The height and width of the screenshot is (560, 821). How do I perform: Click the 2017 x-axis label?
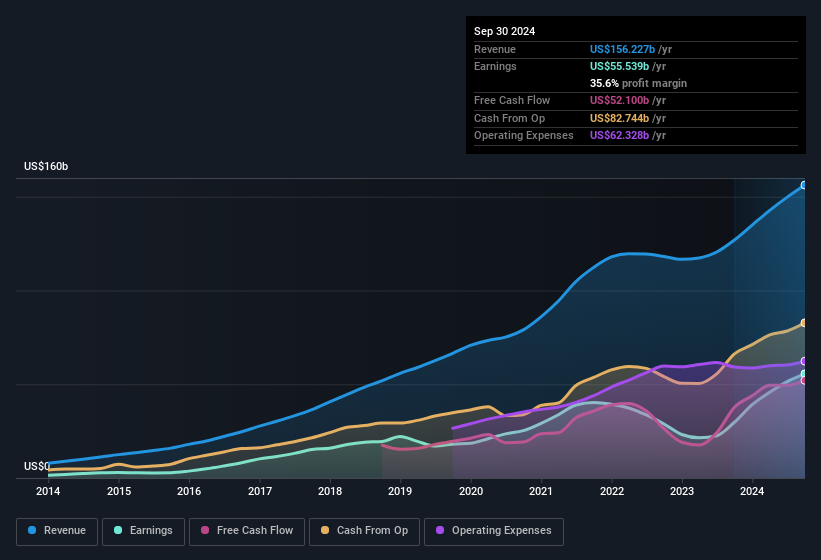260,491
